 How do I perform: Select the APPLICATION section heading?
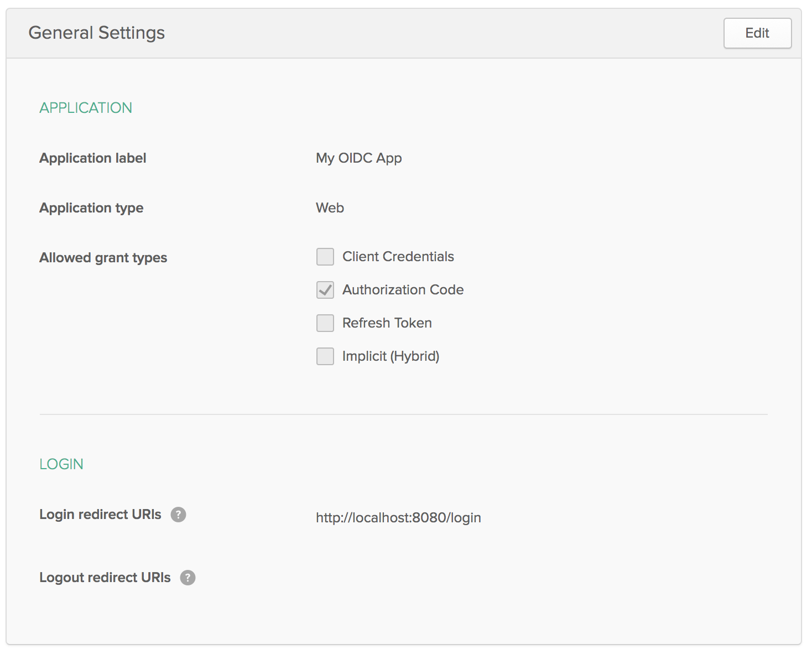coord(86,108)
